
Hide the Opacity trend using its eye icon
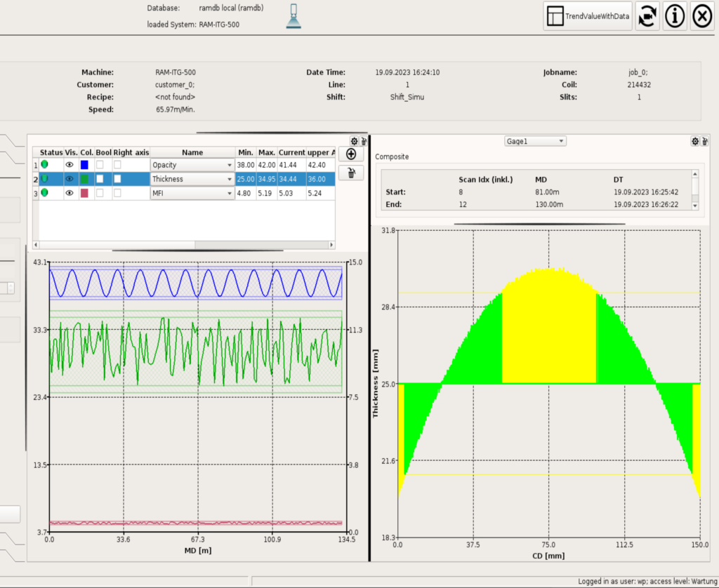point(70,165)
